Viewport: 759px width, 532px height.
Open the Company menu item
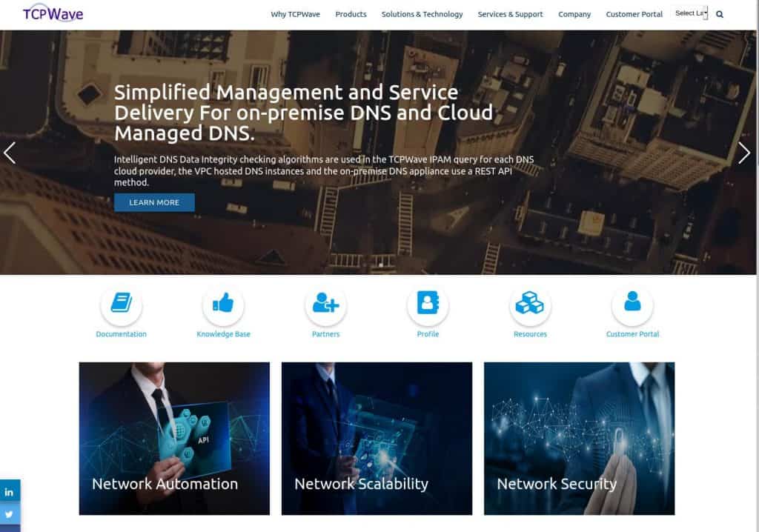574,13
